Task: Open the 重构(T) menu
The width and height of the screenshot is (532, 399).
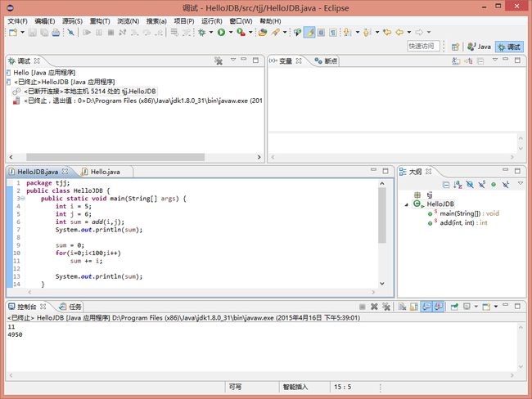Action: pyautogui.click(x=100, y=21)
